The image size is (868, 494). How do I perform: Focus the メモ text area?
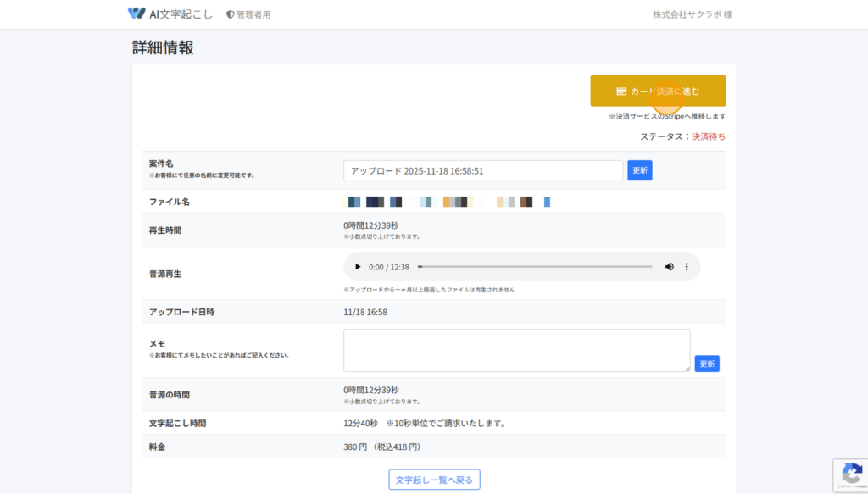pyautogui.click(x=516, y=350)
